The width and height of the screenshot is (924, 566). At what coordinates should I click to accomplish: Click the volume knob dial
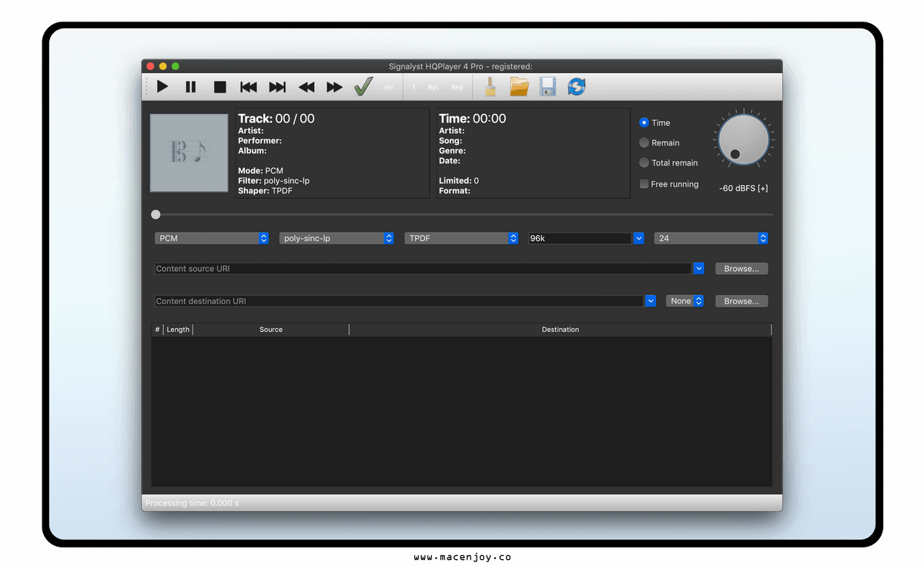[x=743, y=139]
